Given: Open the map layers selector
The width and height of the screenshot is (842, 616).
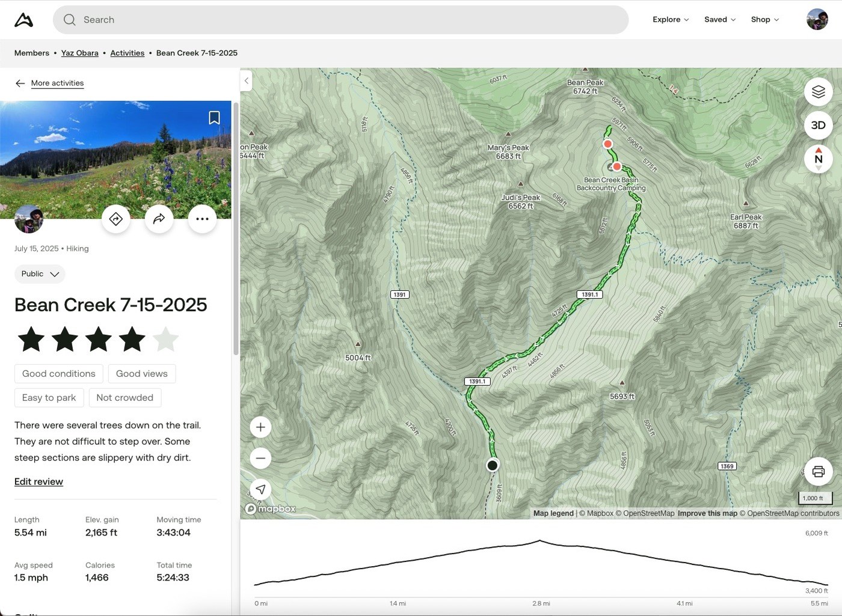Looking at the screenshot, I should (818, 92).
